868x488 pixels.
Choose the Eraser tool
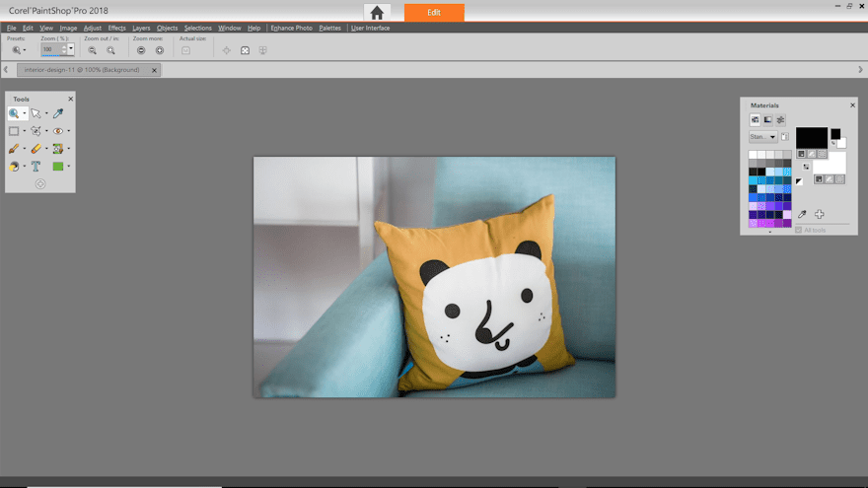click(x=36, y=149)
